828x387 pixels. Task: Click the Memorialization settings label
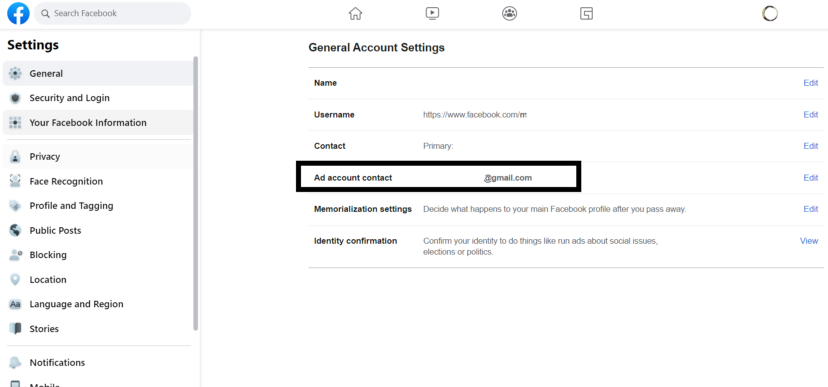click(363, 209)
